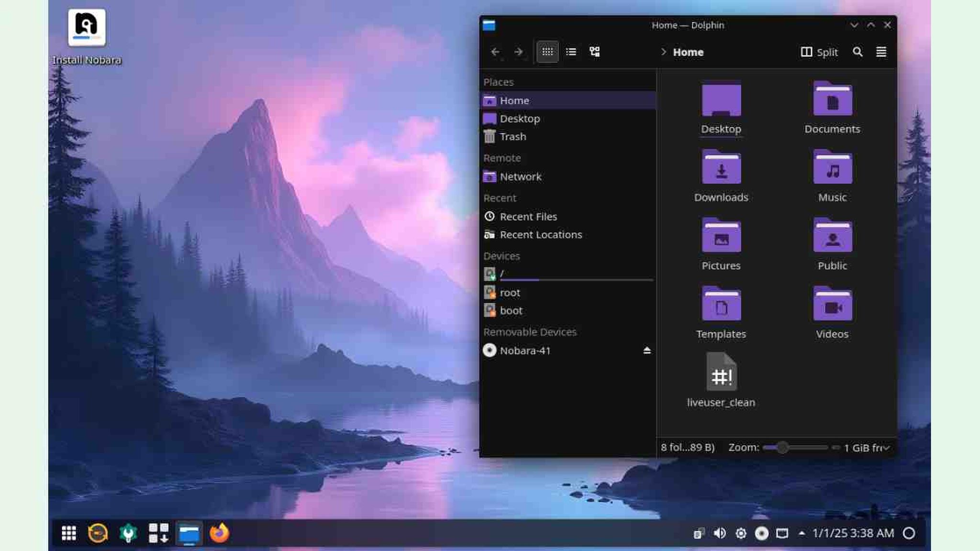Toggle the Split view pane

(819, 52)
